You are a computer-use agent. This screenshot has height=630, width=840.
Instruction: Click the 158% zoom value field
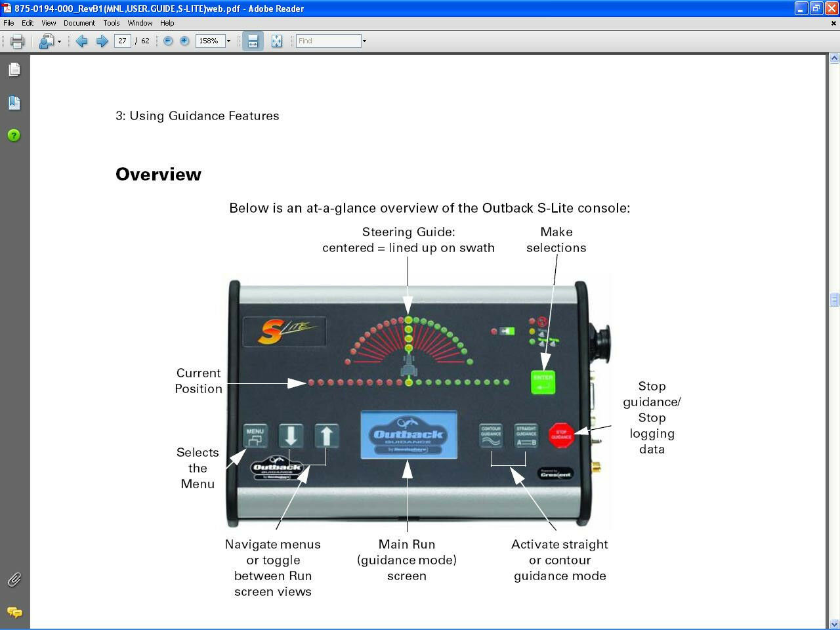pyautogui.click(x=210, y=41)
